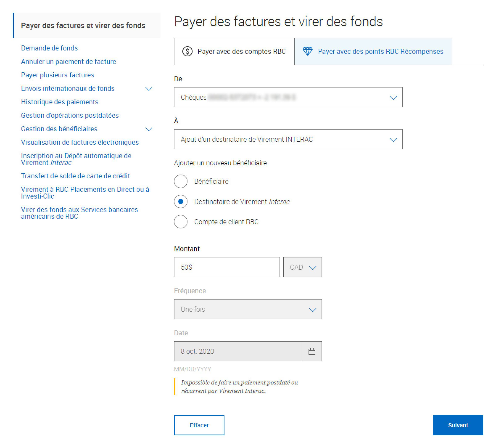Open the De account dropdown (Chèques)
Screen dimensions: 496x448
pos(288,97)
